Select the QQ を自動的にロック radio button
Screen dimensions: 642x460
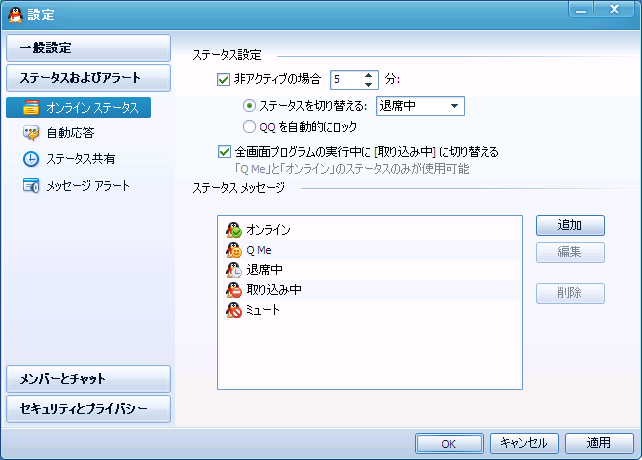tap(249, 127)
